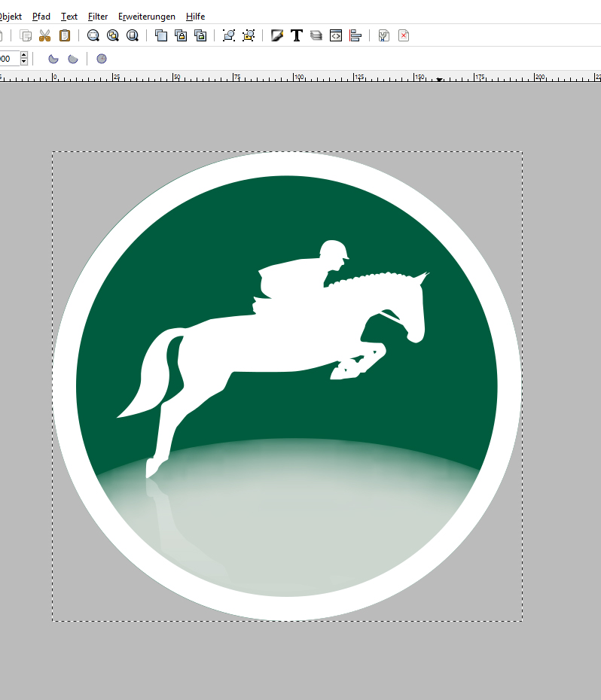Switch arc to closed segment shape
The image size is (601, 700).
(x=53, y=59)
